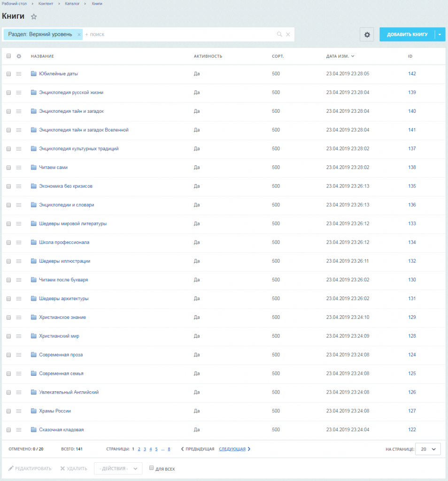Open the row menu for Экономика без кризисов

(19, 186)
